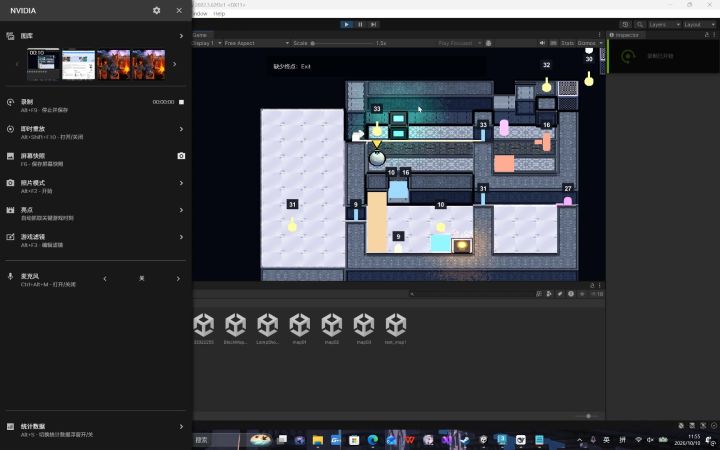Open File Explorer from the taskbar

coord(317,440)
